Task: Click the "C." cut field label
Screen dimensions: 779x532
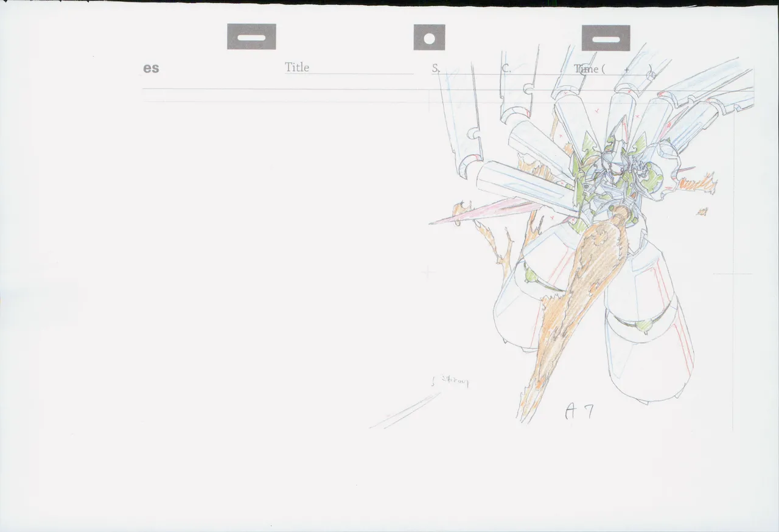Action: coord(506,69)
